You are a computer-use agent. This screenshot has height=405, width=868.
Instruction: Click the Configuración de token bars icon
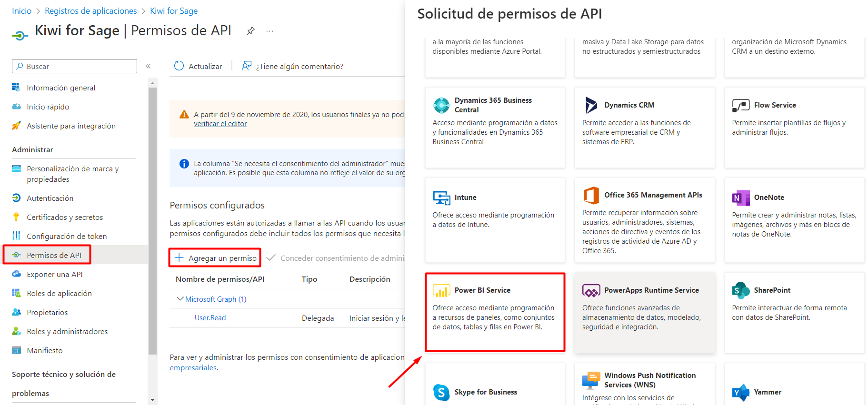[x=16, y=236]
